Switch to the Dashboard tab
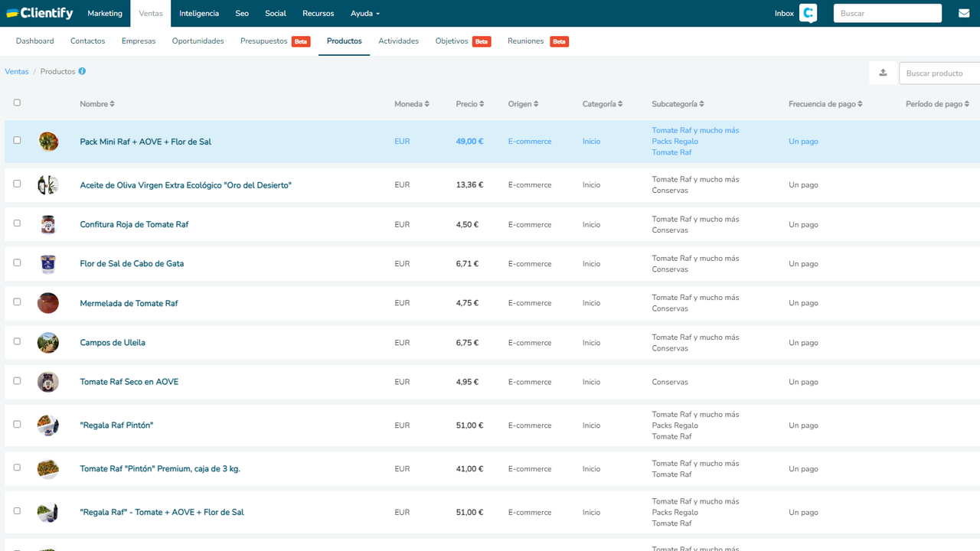This screenshot has width=980, height=551. pyautogui.click(x=35, y=41)
